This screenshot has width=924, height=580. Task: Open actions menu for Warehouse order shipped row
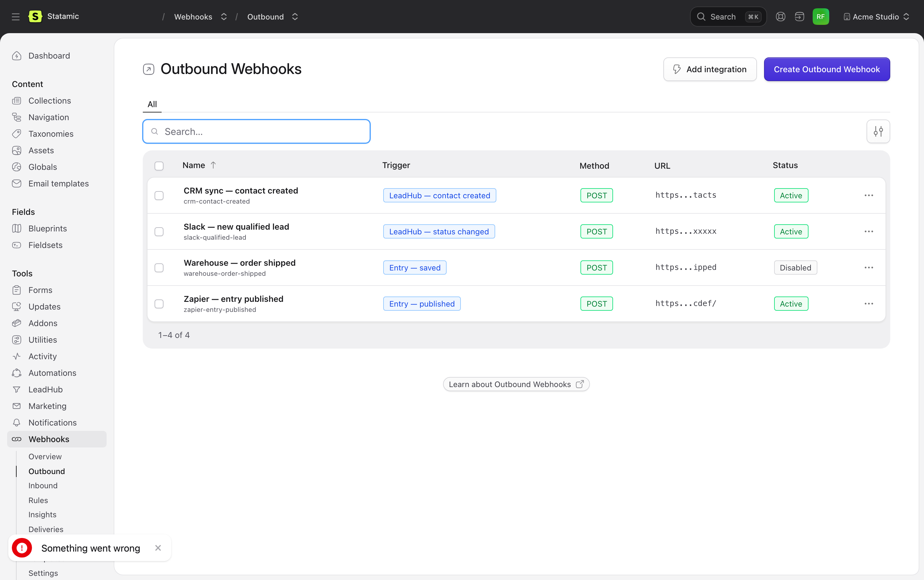point(868,267)
